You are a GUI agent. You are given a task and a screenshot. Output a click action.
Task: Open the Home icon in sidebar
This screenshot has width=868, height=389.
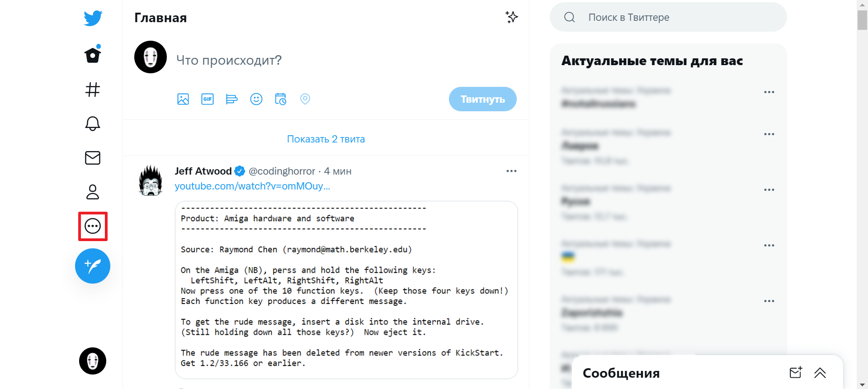93,55
